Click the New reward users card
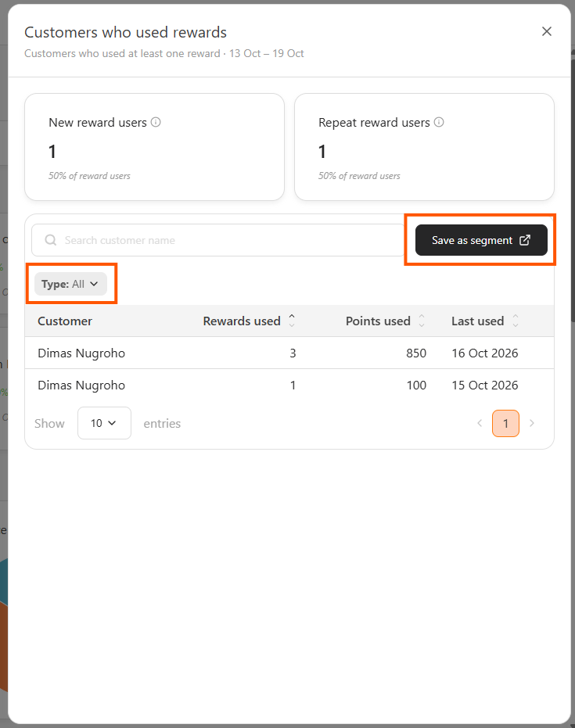Screen dimensions: 575x728 (155, 147)
